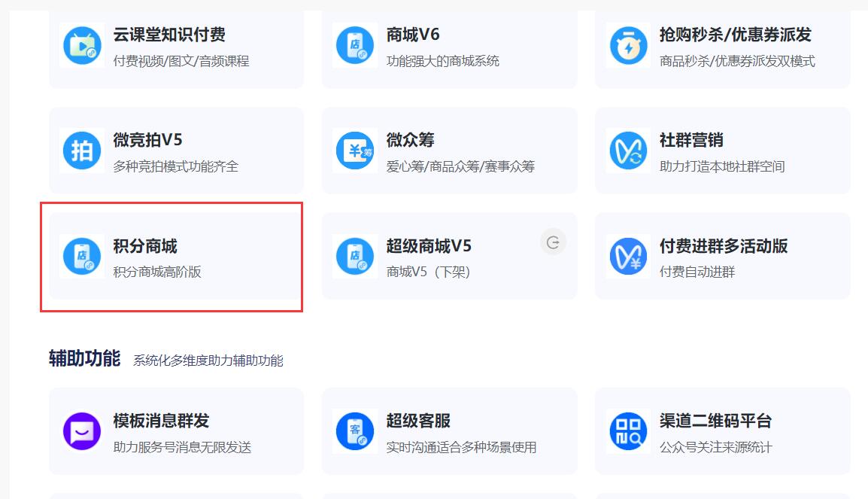Click the 辅助功能 section heading
The image size is (868, 499).
click(85, 358)
